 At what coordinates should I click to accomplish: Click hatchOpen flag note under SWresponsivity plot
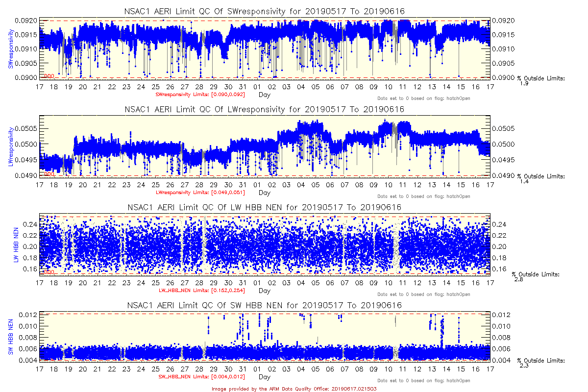click(x=424, y=98)
